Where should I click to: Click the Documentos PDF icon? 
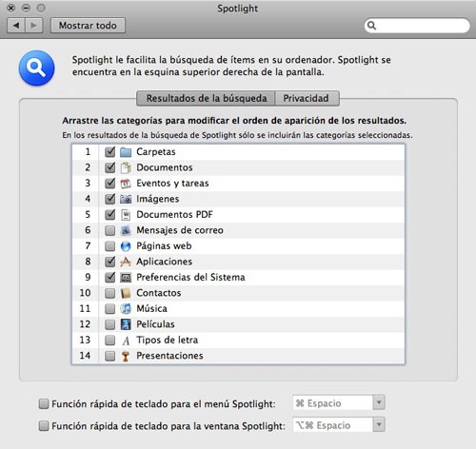point(126,215)
